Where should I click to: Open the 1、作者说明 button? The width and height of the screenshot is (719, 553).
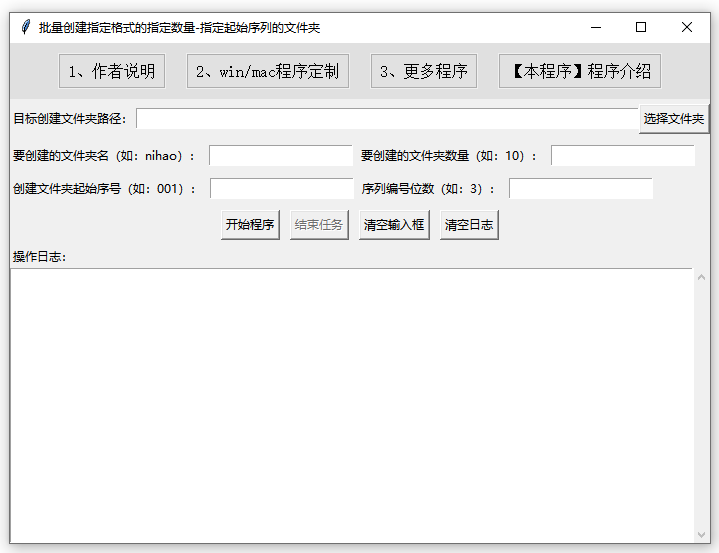click(x=112, y=71)
